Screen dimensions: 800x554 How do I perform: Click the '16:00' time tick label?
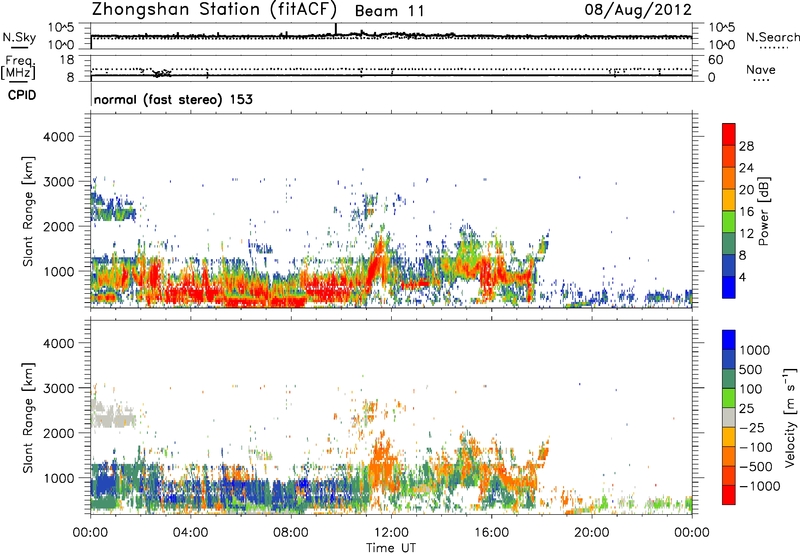(491, 533)
